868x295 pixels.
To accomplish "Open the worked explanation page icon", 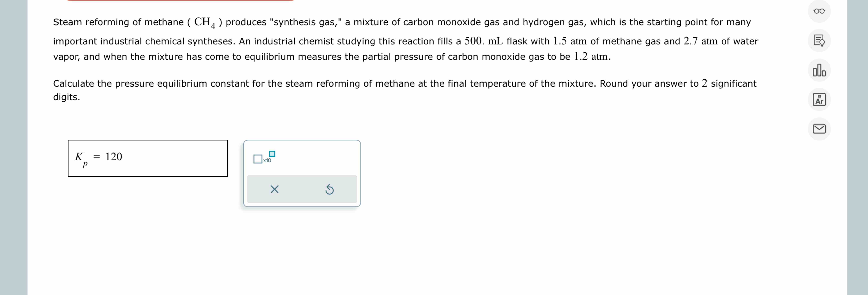I will (820, 40).
